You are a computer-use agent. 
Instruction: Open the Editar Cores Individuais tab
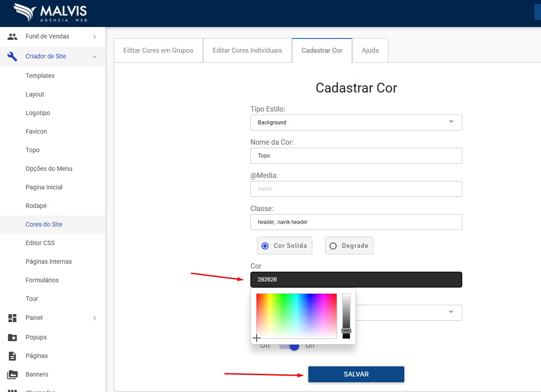tap(247, 50)
